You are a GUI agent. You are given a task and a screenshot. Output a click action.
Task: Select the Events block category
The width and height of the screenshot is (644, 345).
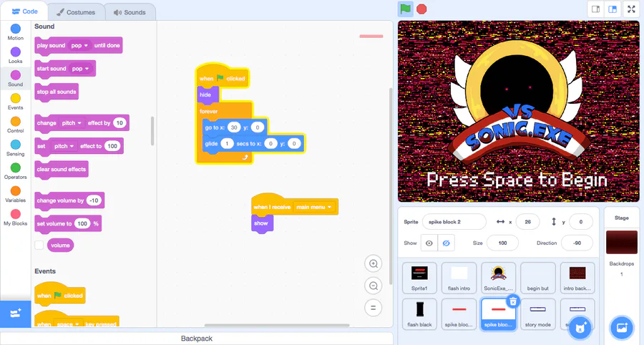16,102
